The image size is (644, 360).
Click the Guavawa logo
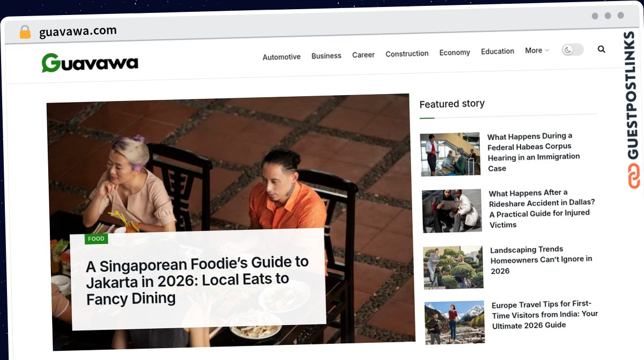90,63
